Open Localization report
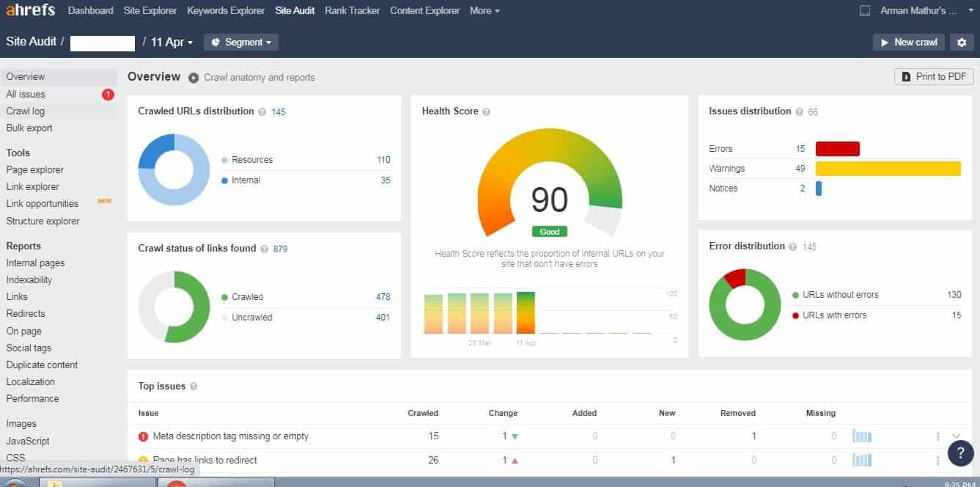Screen dimensions: 980x487 coord(31,381)
